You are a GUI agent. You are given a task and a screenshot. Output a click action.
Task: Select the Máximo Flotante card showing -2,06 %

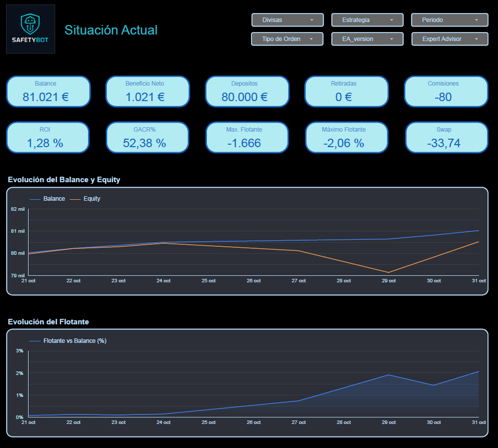pyautogui.click(x=347, y=137)
